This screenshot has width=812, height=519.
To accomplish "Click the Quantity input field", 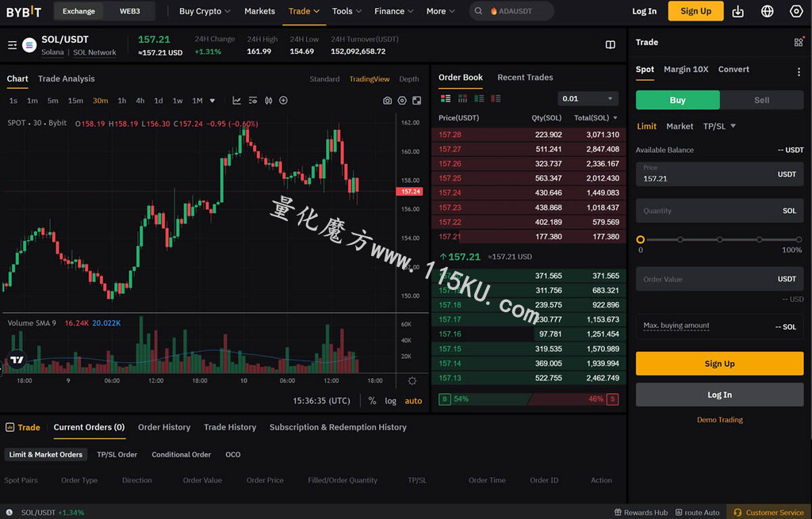I will 719,211.
